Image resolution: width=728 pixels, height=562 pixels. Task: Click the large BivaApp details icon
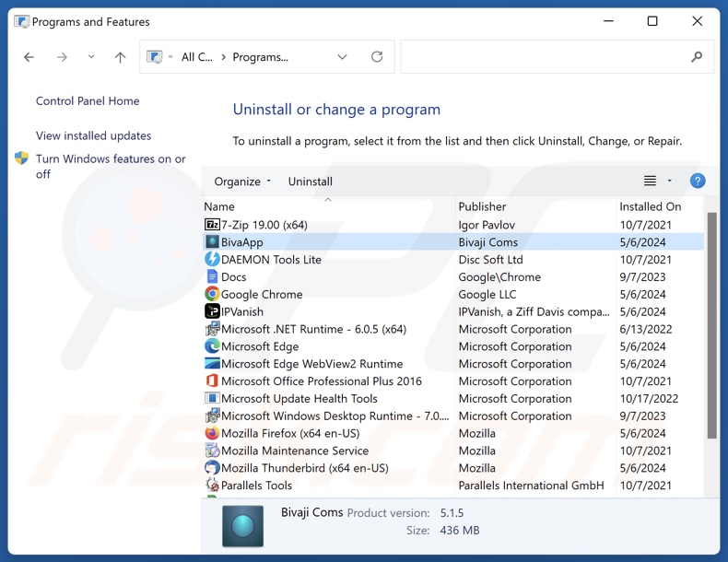[243, 526]
